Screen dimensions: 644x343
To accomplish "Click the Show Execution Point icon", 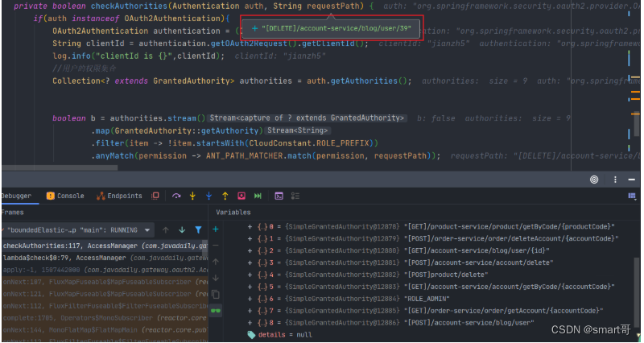I will point(155,196).
